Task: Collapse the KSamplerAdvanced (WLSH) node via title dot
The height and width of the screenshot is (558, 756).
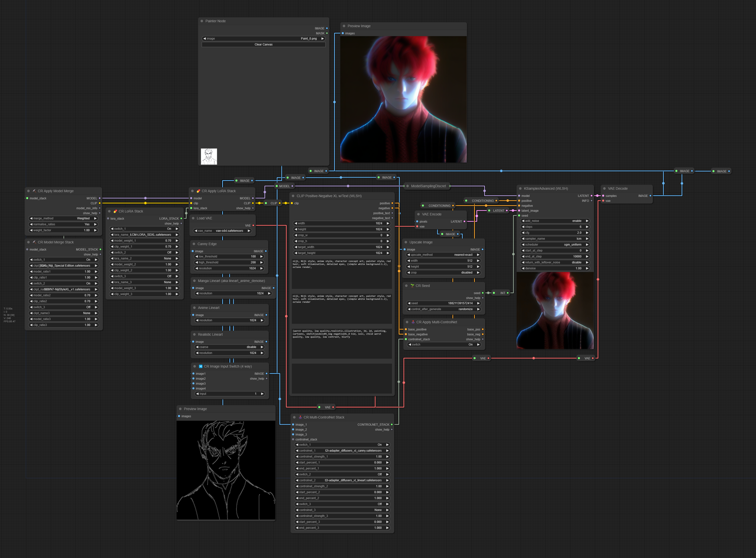Action: (x=520, y=188)
